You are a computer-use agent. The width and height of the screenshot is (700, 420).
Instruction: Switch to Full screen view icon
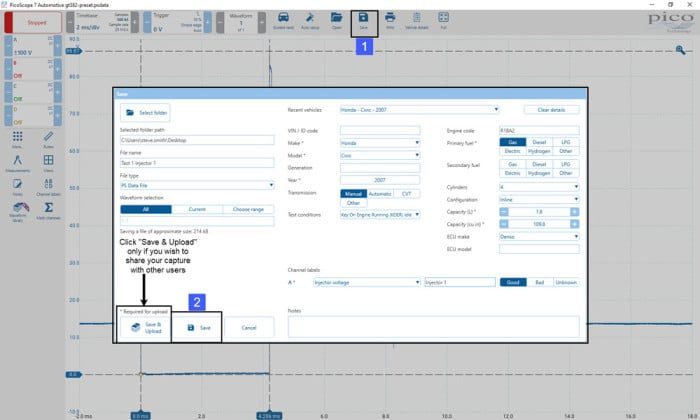click(x=443, y=21)
